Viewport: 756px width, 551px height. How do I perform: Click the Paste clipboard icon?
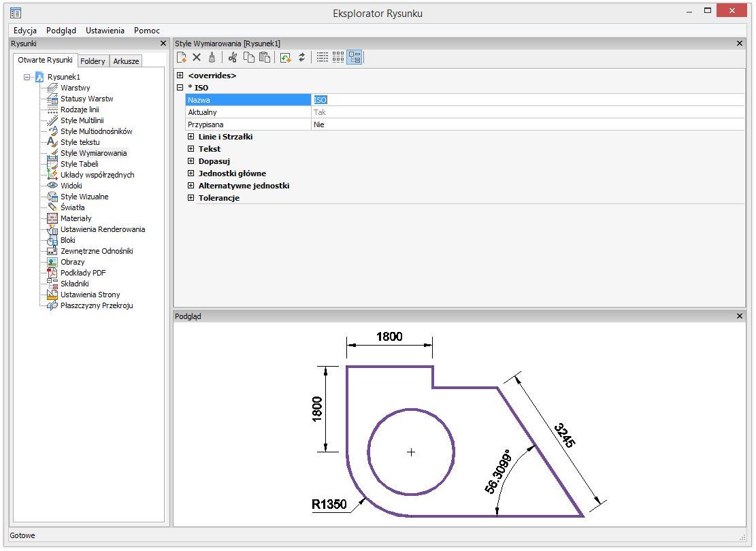point(265,57)
